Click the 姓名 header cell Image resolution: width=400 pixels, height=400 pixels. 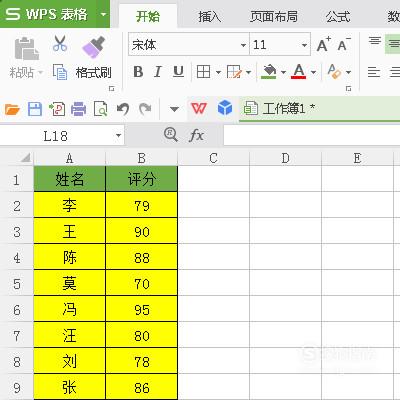(69, 179)
